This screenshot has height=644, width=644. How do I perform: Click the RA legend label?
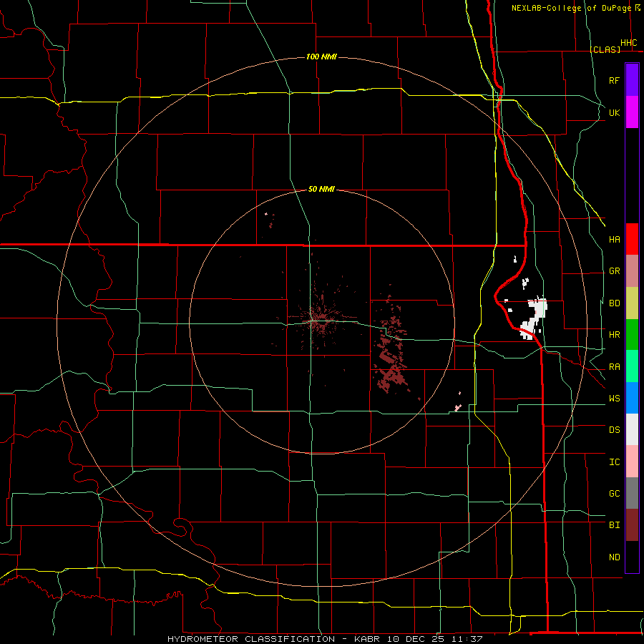[x=615, y=367]
